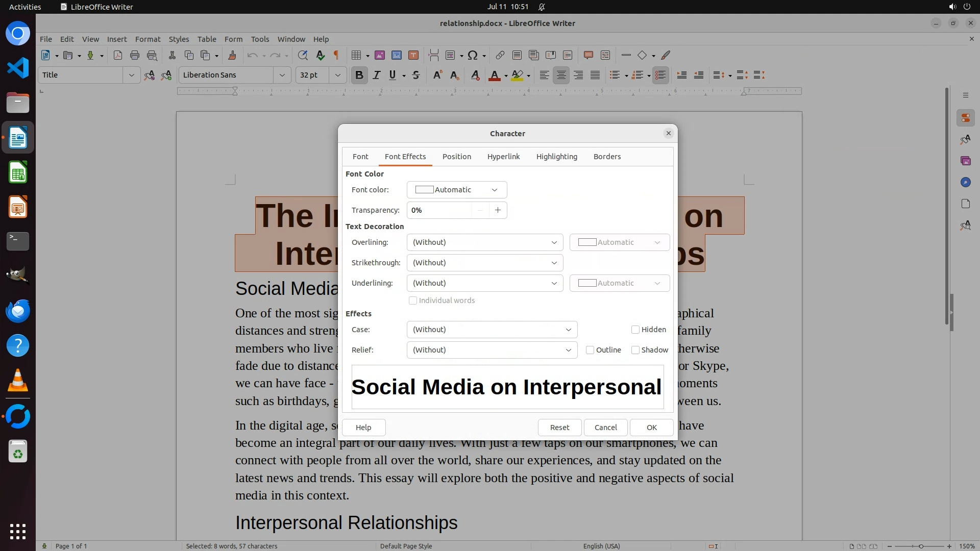
Task: Open Find & Replace toolbar icon
Action: point(303,55)
